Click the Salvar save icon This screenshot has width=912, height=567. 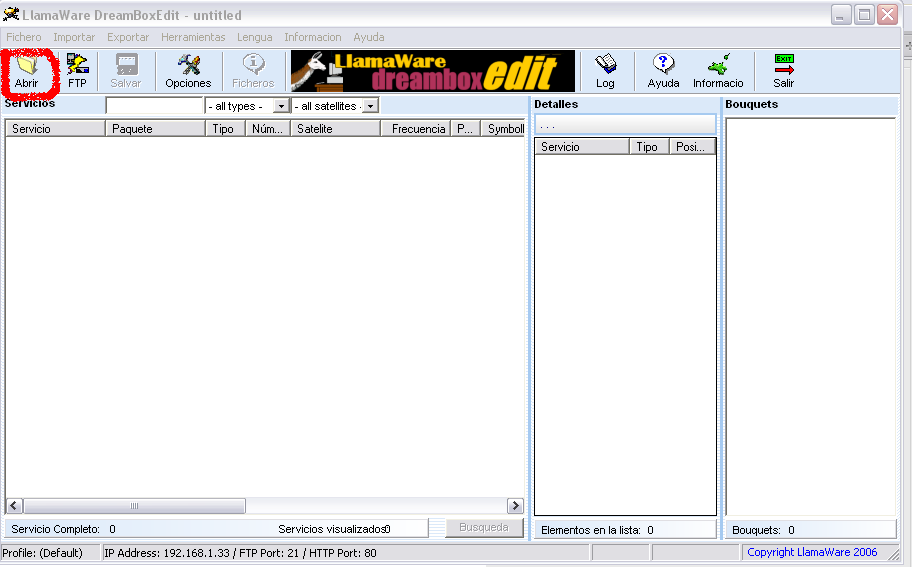coord(126,71)
